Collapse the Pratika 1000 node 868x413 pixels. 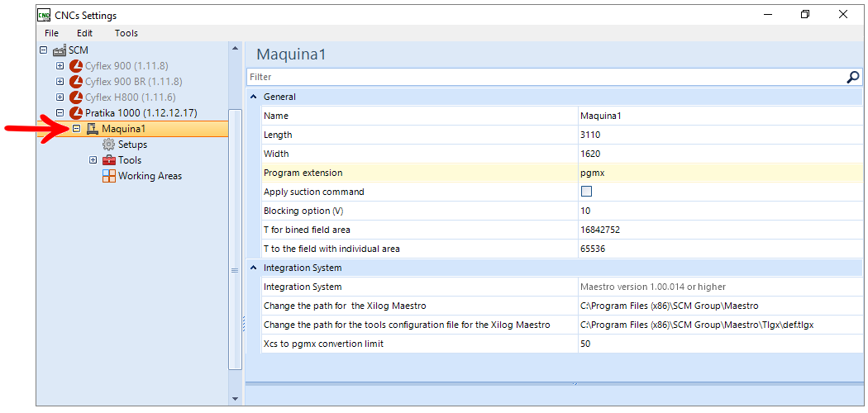pyautogui.click(x=60, y=113)
